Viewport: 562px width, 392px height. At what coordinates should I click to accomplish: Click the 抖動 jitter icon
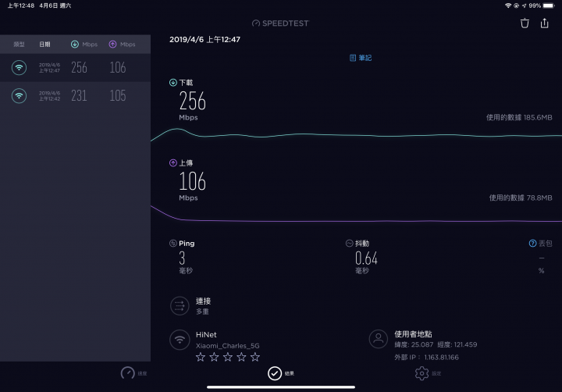click(x=349, y=243)
